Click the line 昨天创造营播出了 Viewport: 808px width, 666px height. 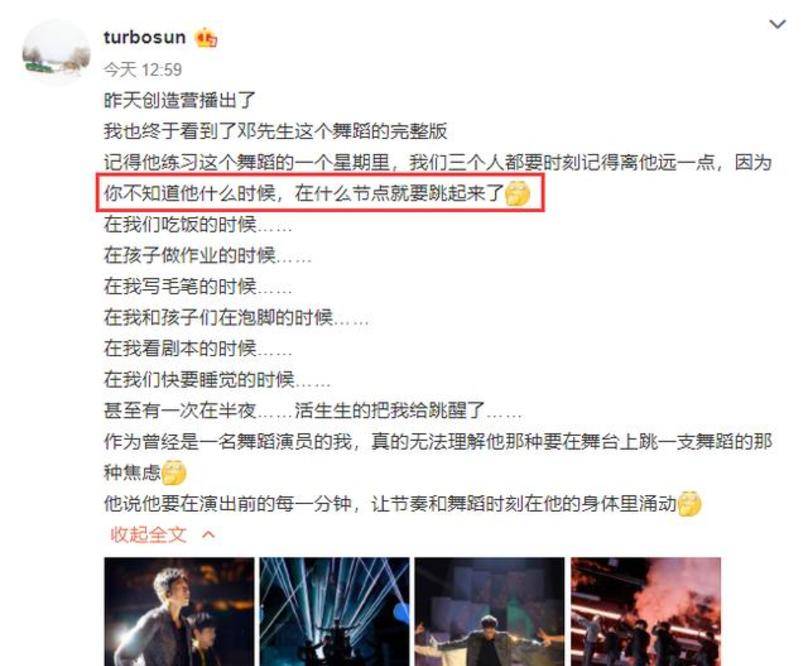tap(180, 100)
